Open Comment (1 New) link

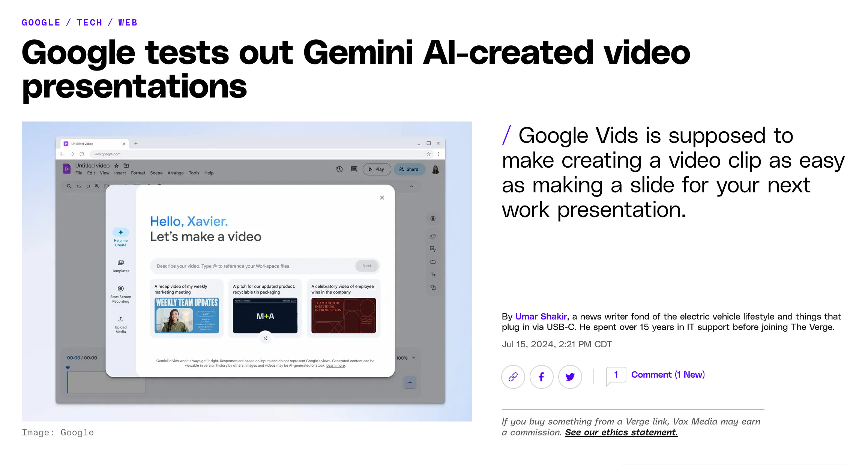point(668,375)
